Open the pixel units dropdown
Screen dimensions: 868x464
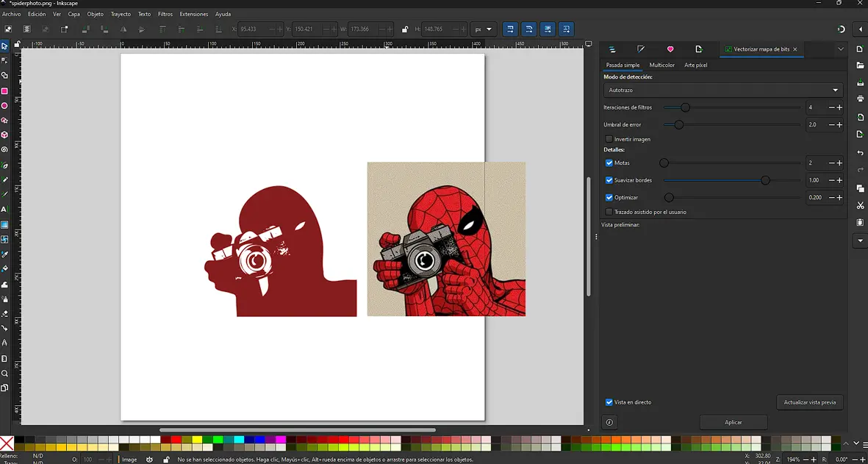coord(484,29)
